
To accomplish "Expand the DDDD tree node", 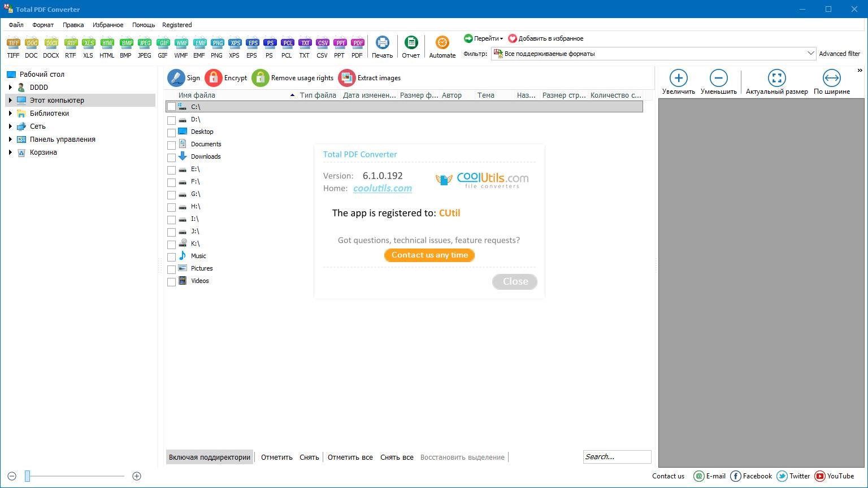I will click(10, 88).
